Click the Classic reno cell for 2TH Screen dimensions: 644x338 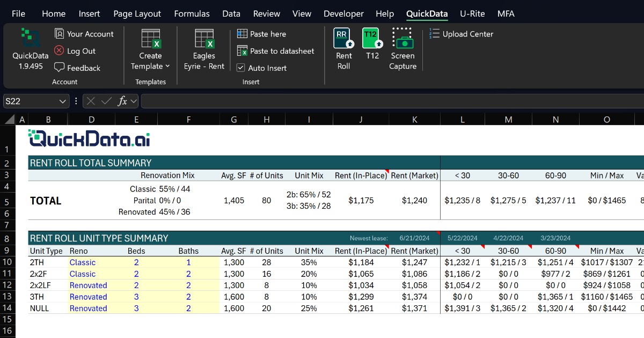tap(83, 262)
